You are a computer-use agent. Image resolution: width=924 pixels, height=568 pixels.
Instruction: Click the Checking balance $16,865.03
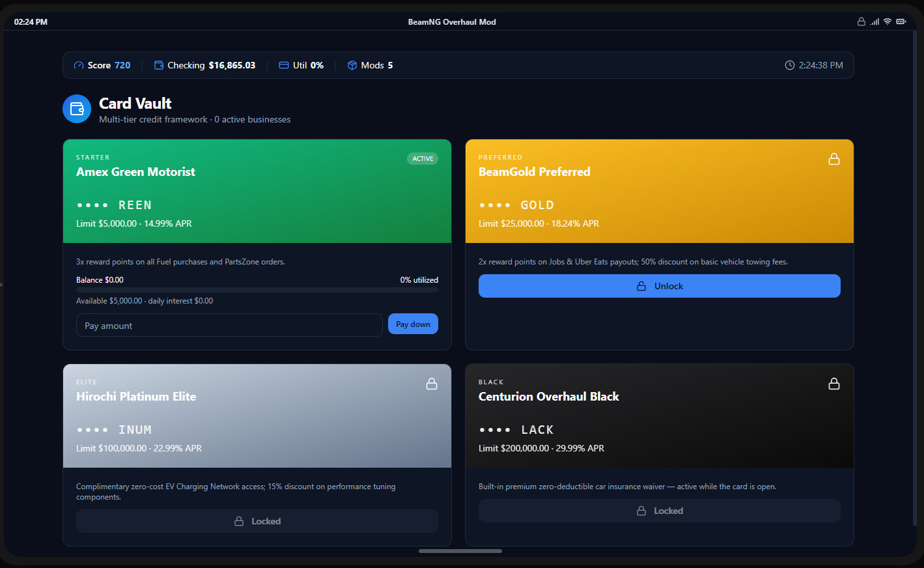(232, 65)
